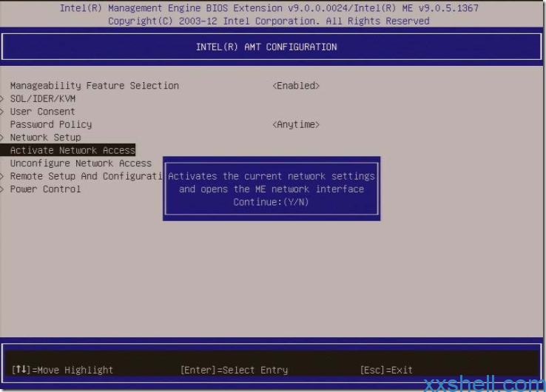Select the highlighted Activate Network Access entry
The height and width of the screenshot is (392, 546).
[68, 150]
